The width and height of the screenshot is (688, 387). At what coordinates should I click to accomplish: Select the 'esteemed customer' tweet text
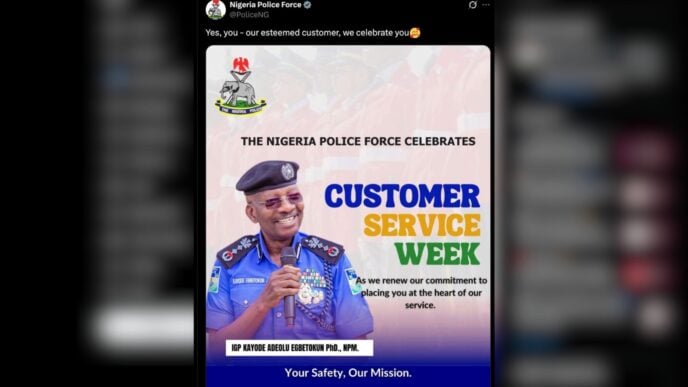click(x=308, y=33)
